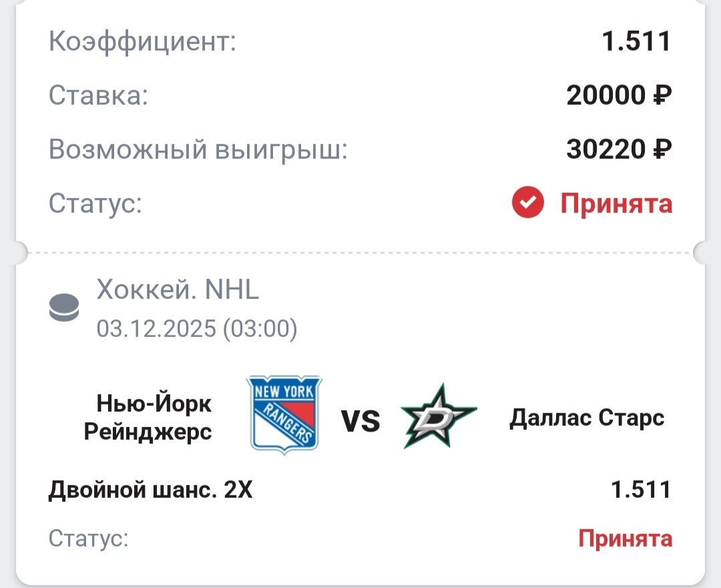Click the top Коэффициент value 1.511
Image resolution: width=721 pixels, height=588 pixels.
(x=636, y=42)
